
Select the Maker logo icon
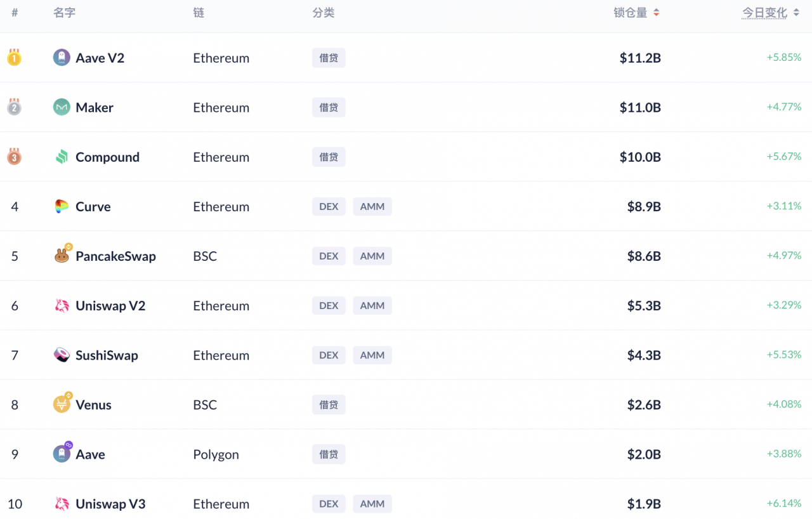click(60, 107)
